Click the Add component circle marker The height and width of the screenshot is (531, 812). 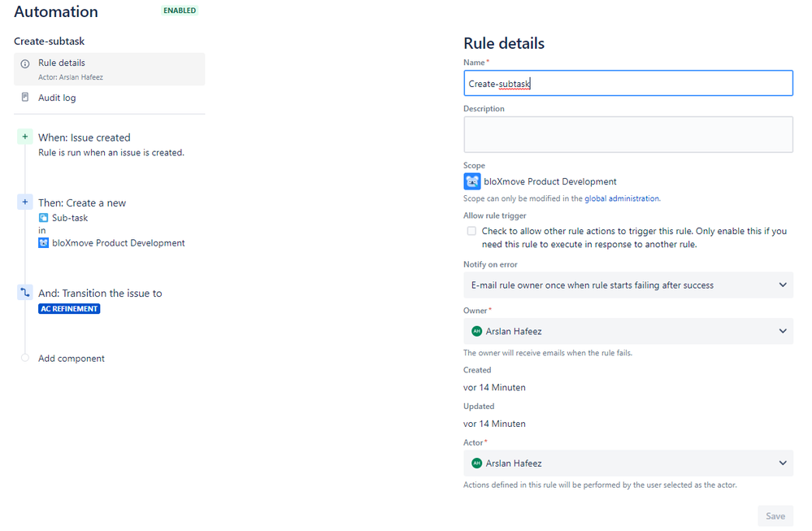coord(25,358)
